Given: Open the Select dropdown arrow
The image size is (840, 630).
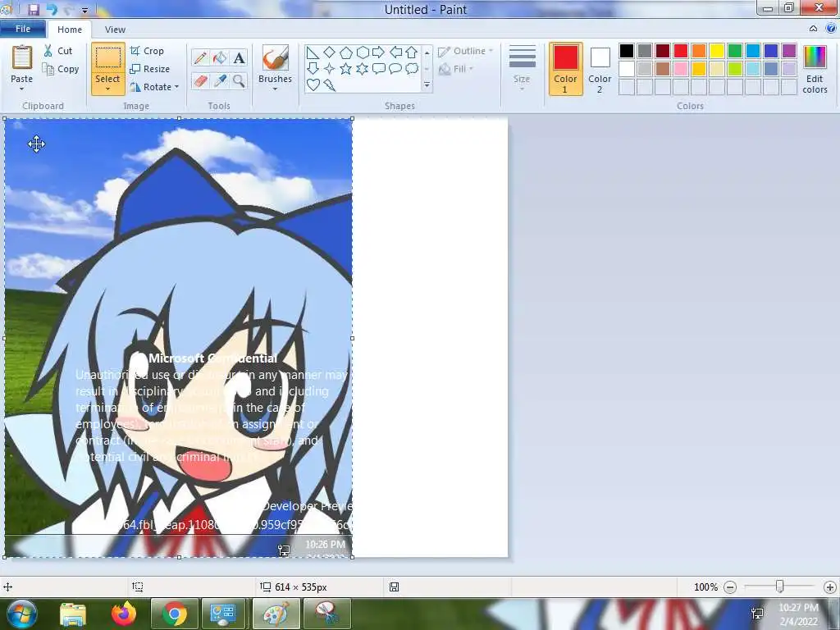Looking at the screenshot, I should (x=107, y=89).
